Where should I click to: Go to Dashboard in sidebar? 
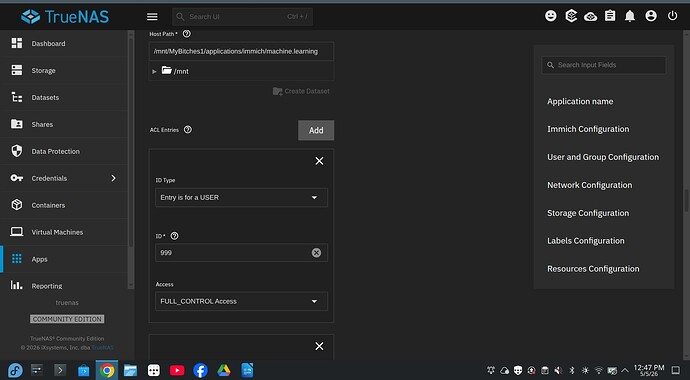(x=65, y=44)
